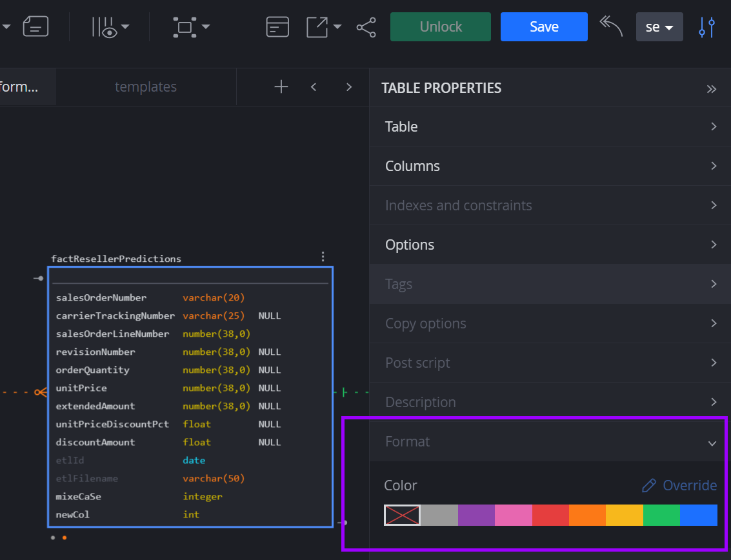Open the factResellerPredictions table options menu

323,256
